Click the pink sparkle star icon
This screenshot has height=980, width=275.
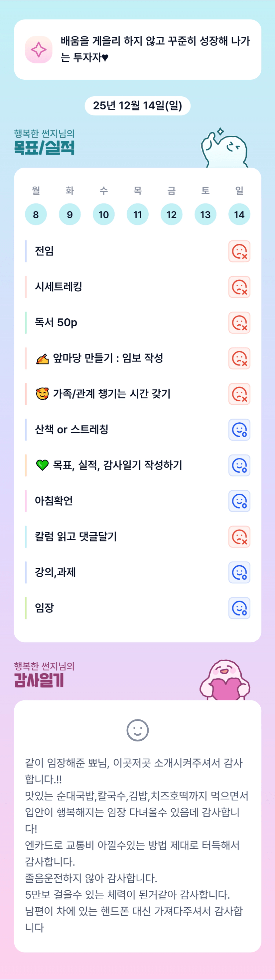tap(39, 49)
